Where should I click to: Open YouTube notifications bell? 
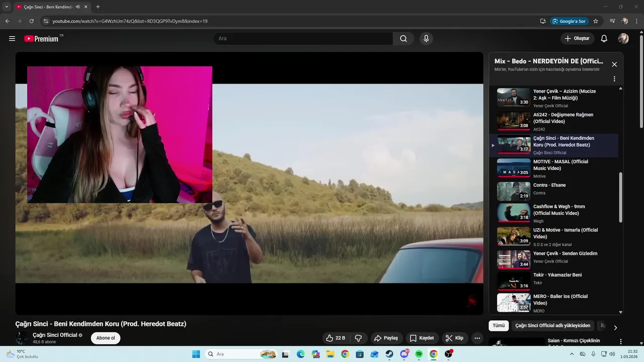pyautogui.click(x=604, y=39)
